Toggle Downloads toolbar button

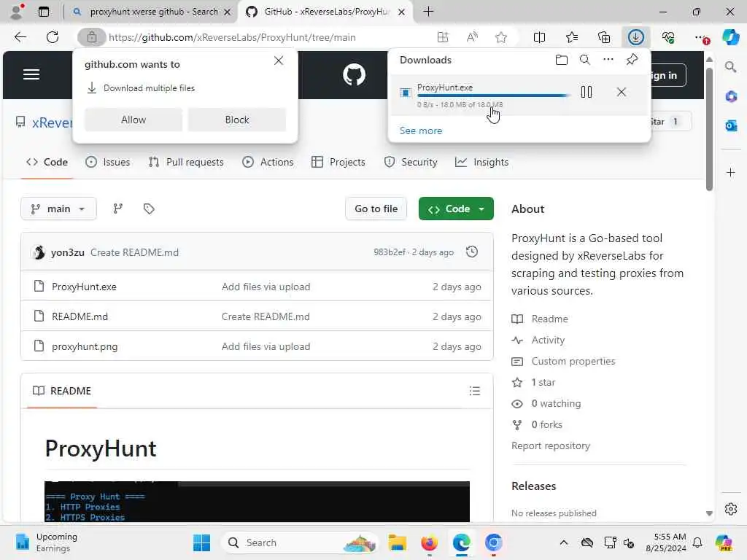636,37
